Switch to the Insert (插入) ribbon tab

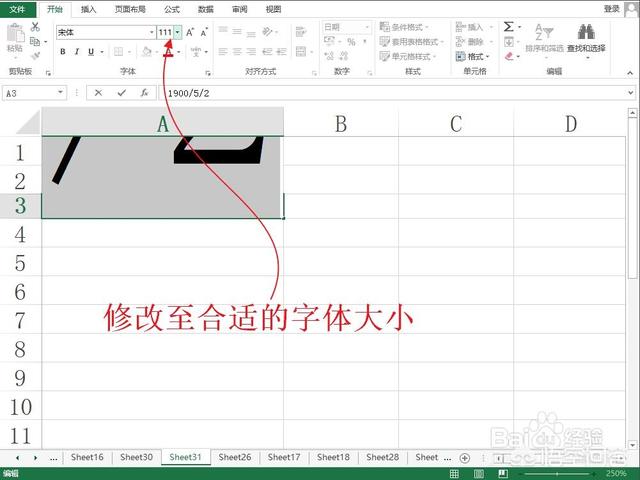tap(88, 9)
